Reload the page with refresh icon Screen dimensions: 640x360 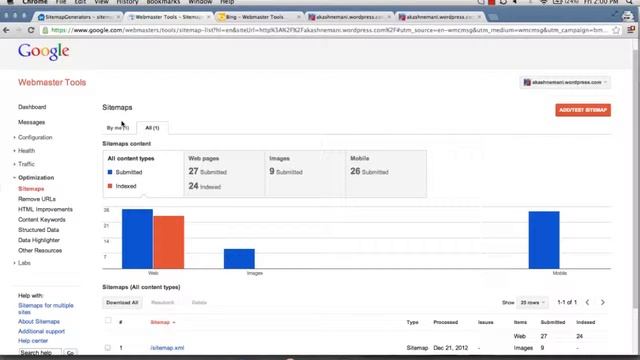[x=31, y=30]
